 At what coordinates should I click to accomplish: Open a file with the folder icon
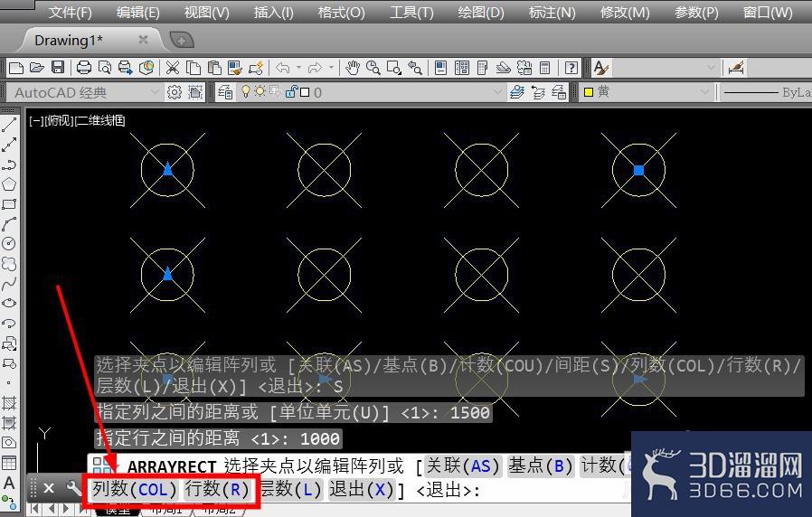(37, 68)
